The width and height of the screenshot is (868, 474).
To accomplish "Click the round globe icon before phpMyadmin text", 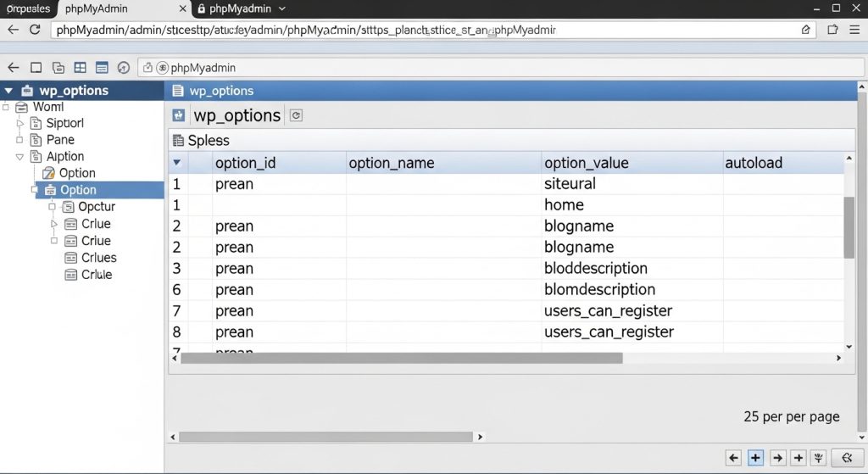I will coord(162,68).
